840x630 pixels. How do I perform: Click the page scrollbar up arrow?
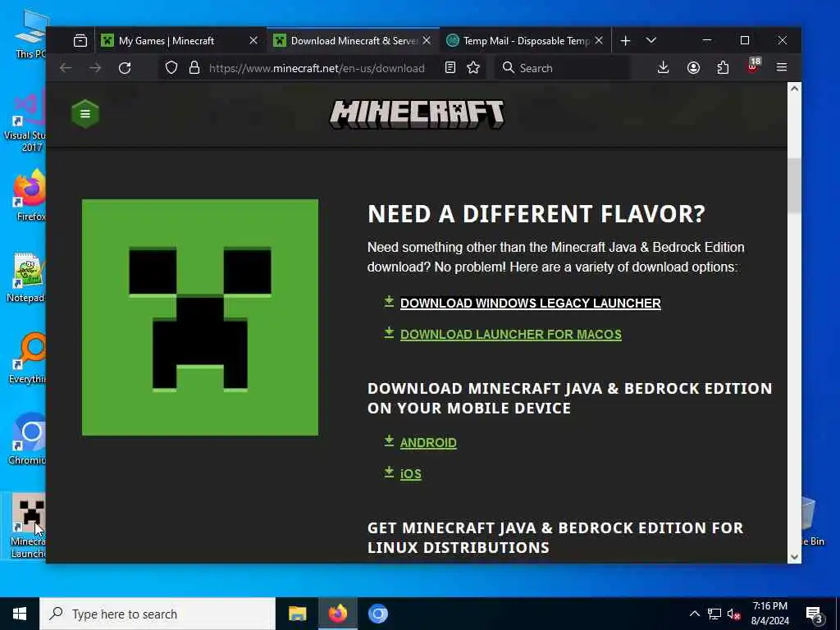tap(794, 89)
